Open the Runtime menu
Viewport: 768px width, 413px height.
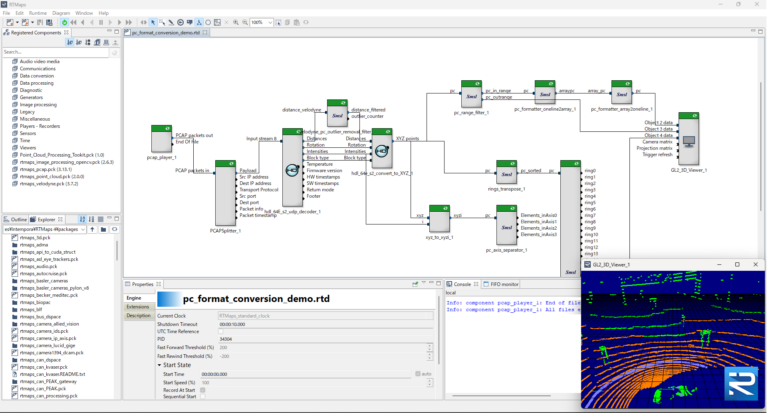click(38, 13)
